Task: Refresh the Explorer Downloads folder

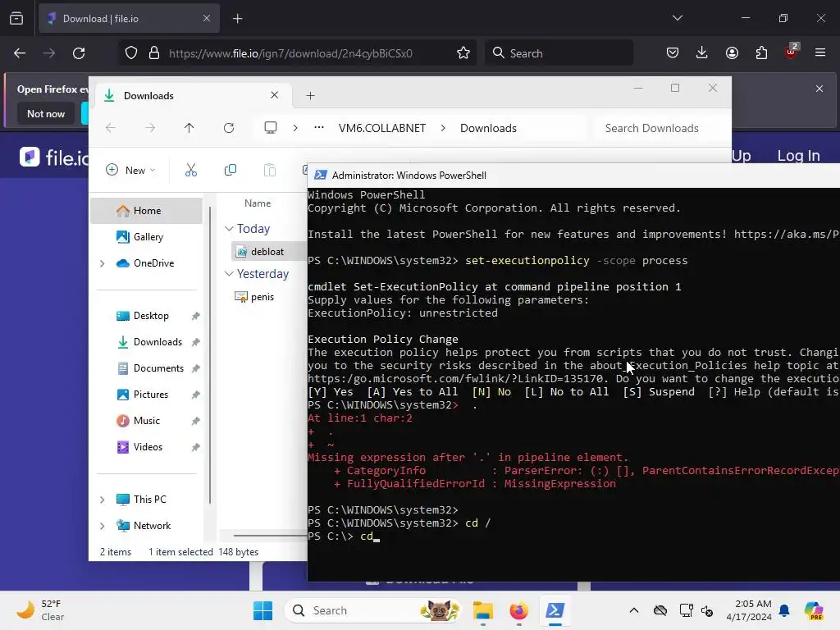Action: [229, 128]
